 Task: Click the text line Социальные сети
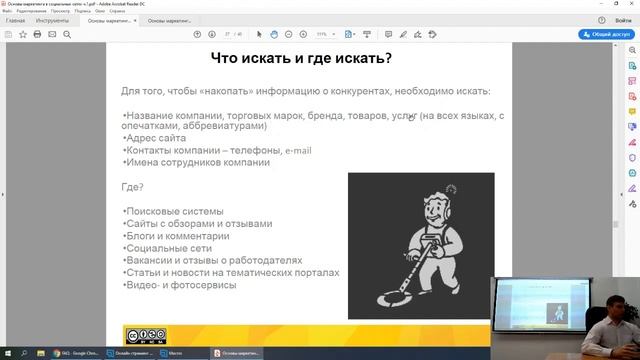click(x=169, y=248)
